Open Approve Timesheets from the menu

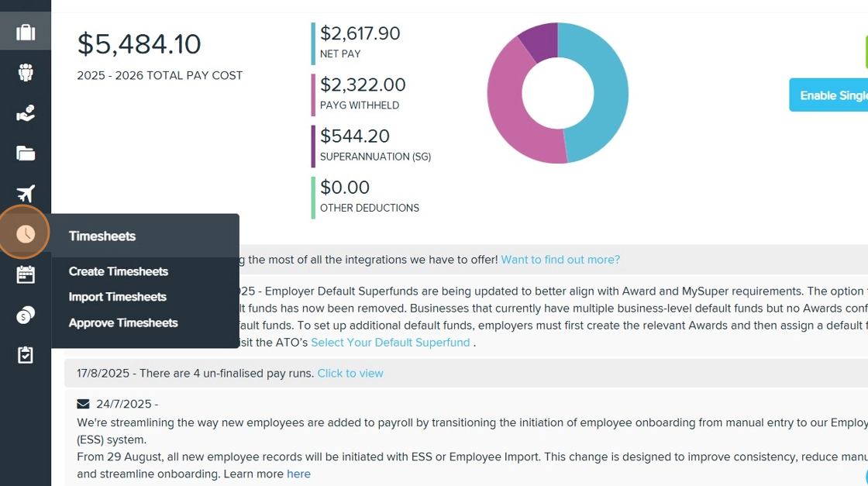(x=123, y=322)
